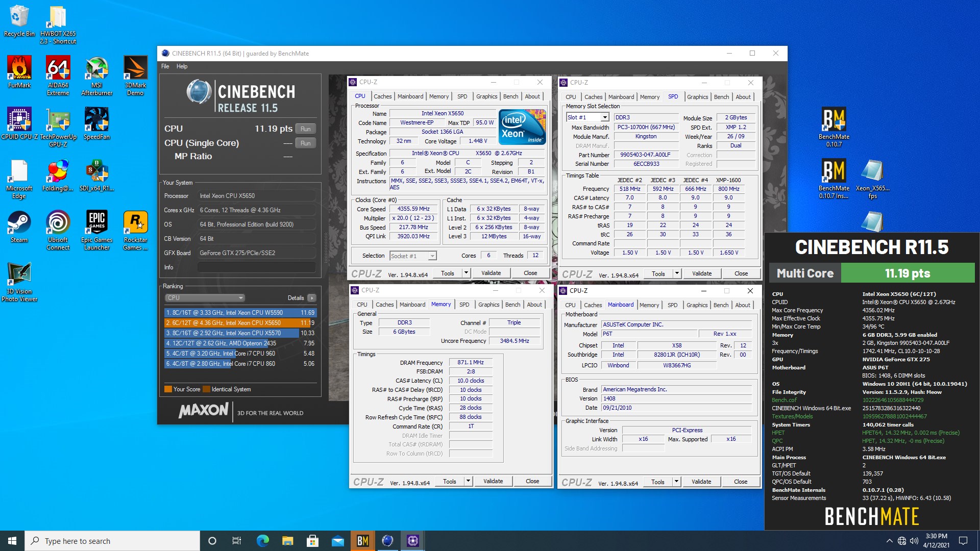Open 3D Vision Photo Viewer icon
The width and height of the screenshot is (980, 551).
19,282
